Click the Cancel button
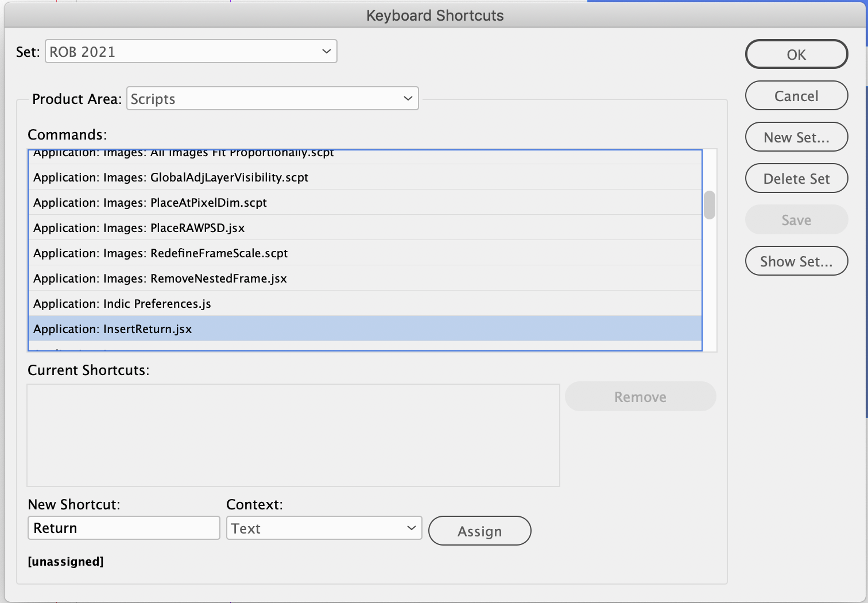 pos(796,95)
